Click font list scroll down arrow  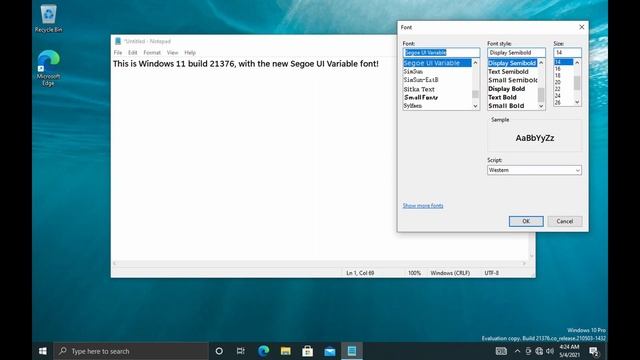click(x=475, y=106)
